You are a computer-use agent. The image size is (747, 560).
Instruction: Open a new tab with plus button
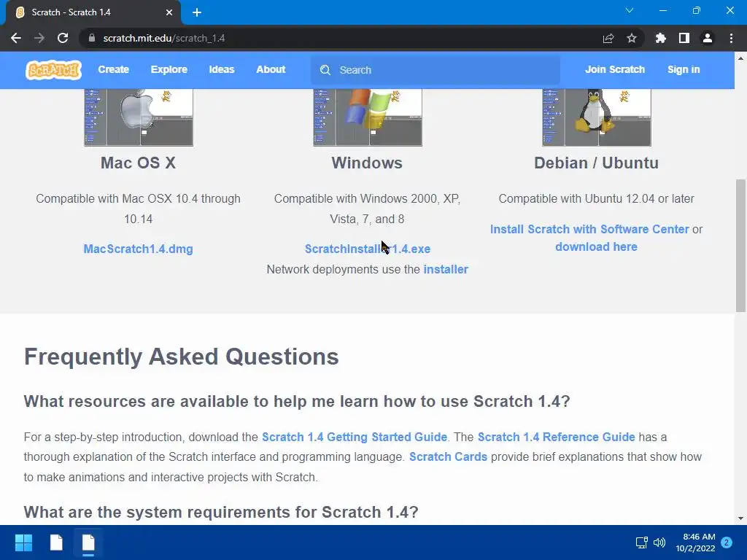pyautogui.click(x=197, y=12)
